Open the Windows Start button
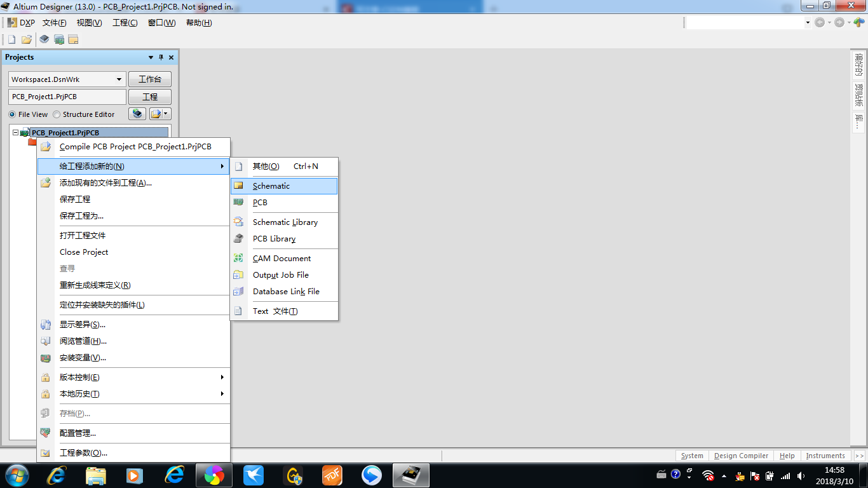Viewport: 868px width, 488px height. pyautogui.click(x=17, y=475)
